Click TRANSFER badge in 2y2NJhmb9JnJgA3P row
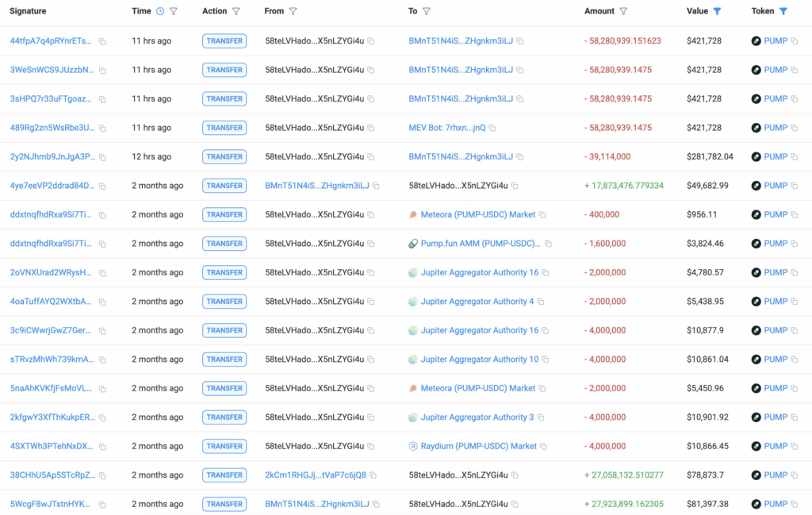812x515 pixels. [x=224, y=156]
